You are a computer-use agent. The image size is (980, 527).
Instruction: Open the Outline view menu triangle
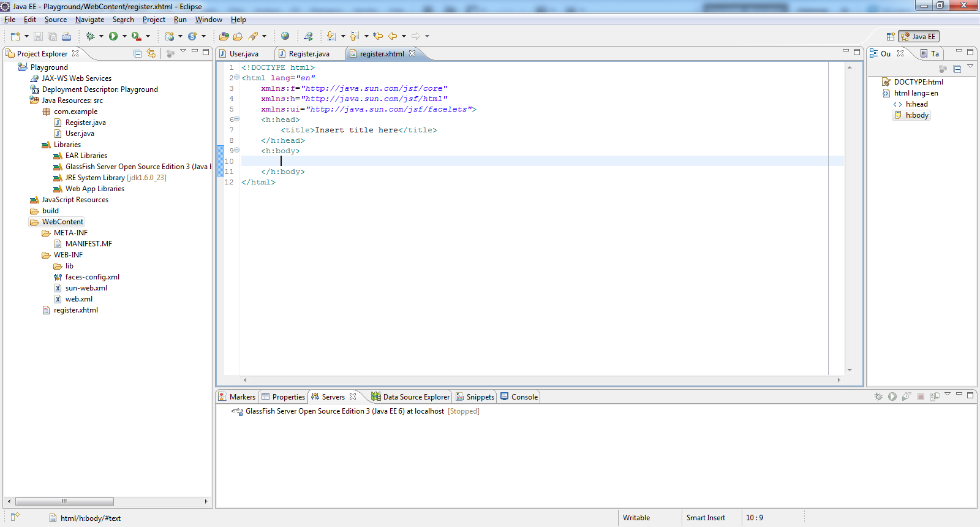click(970, 66)
